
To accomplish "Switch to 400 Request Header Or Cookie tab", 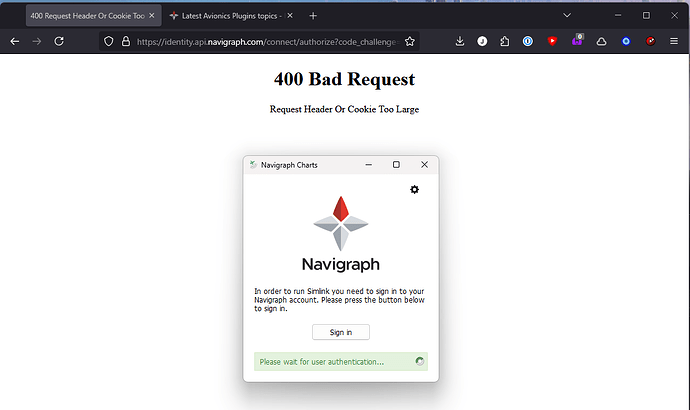I will 94,16.
